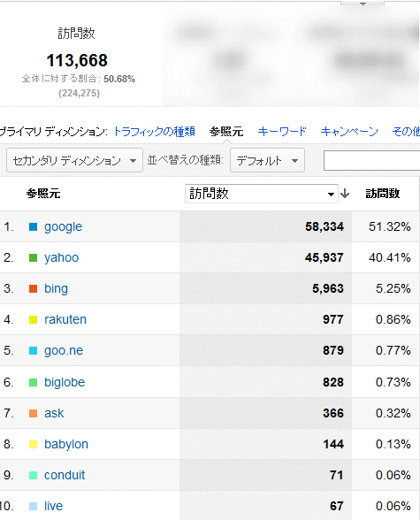Click the 0.86% percentage cell
The height and width of the screenshot is (520, 420).
pos(393,320)
